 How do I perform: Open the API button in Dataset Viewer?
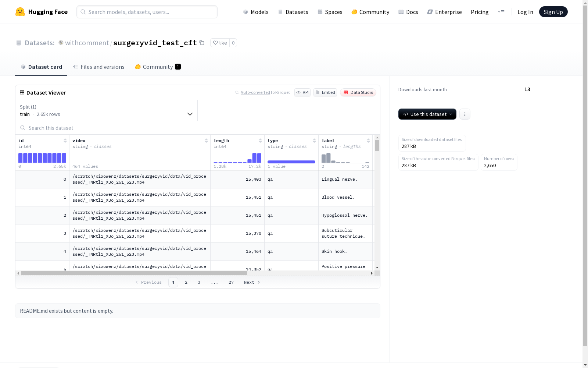click(302, 92)
